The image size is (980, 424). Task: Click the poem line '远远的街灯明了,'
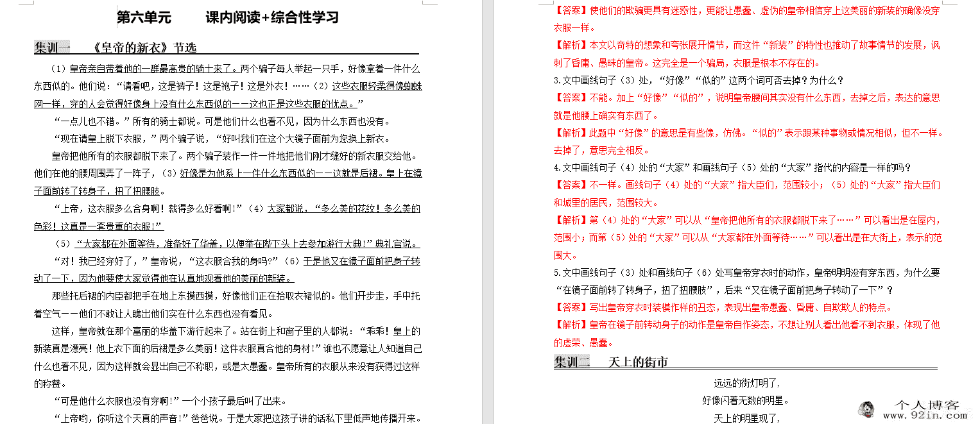[x=746, y=384]
